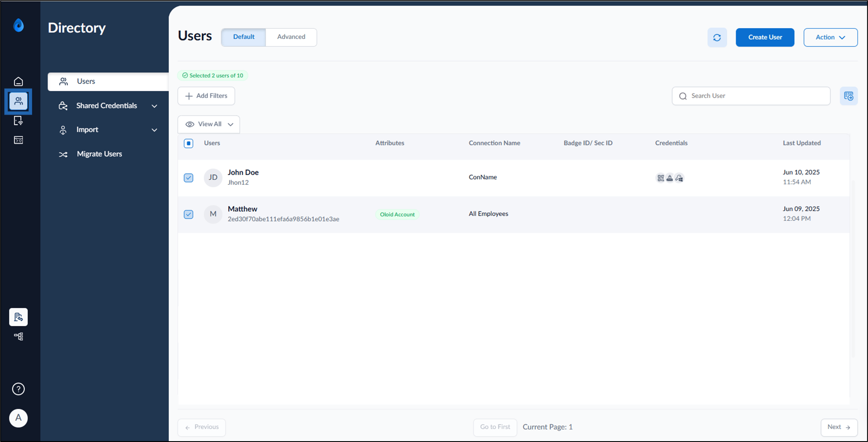Open the hierarchy tree icon in left rail
868x442 pixels.
point(18,336)
